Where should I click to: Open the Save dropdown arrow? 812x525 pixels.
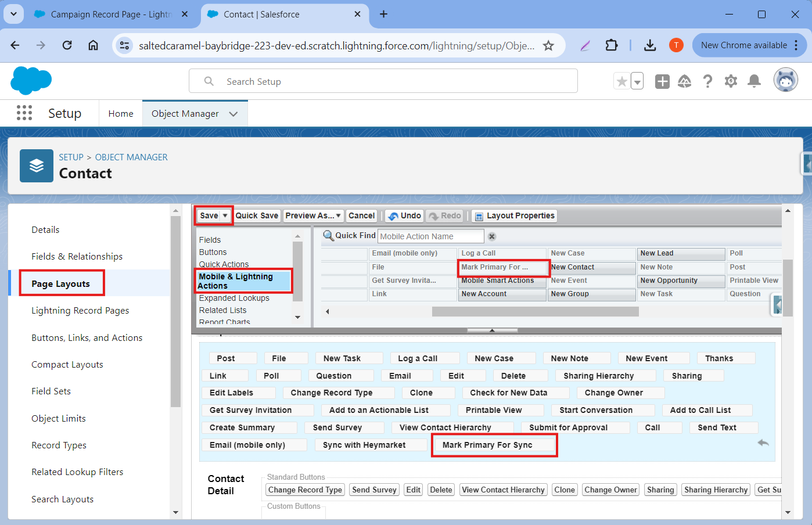point(225,215)
